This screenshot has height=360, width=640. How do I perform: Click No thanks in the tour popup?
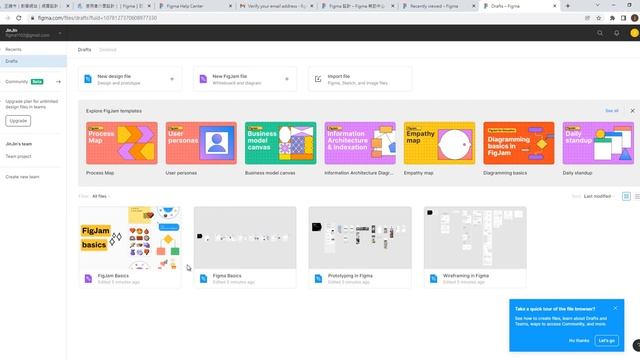579,340
